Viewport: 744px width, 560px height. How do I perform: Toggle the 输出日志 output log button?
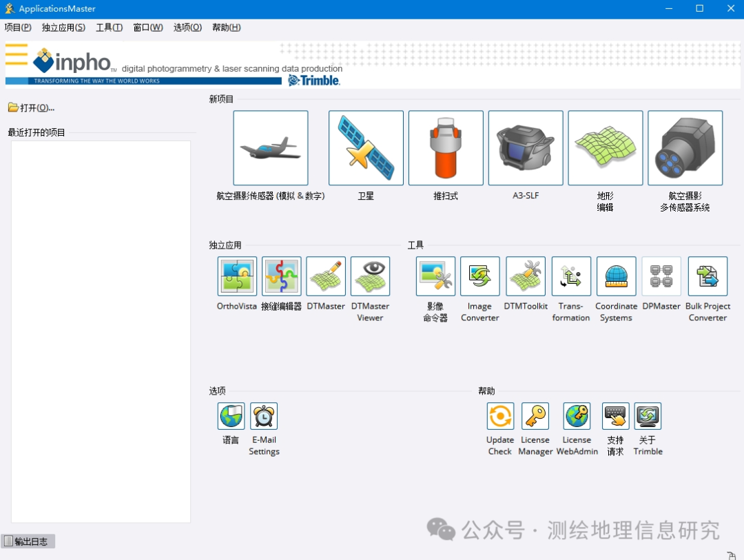click(x=28, y=541)
